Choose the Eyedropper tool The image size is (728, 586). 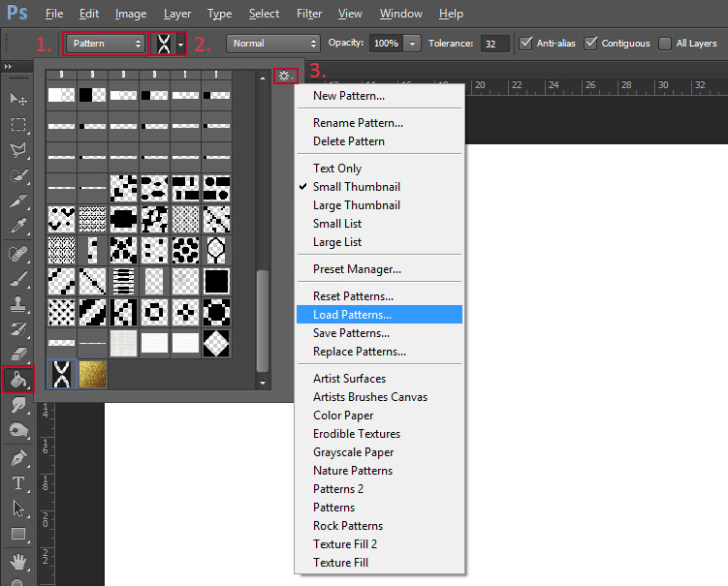[x=17, y=227]
